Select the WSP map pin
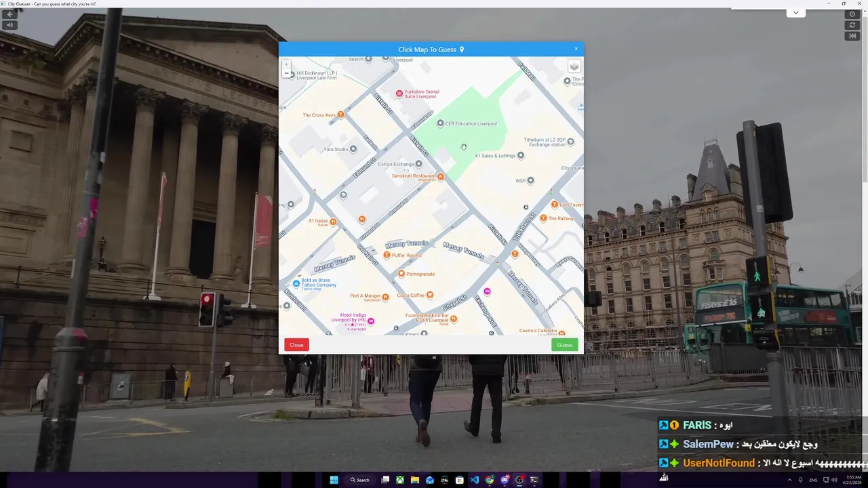 point(530,180)
